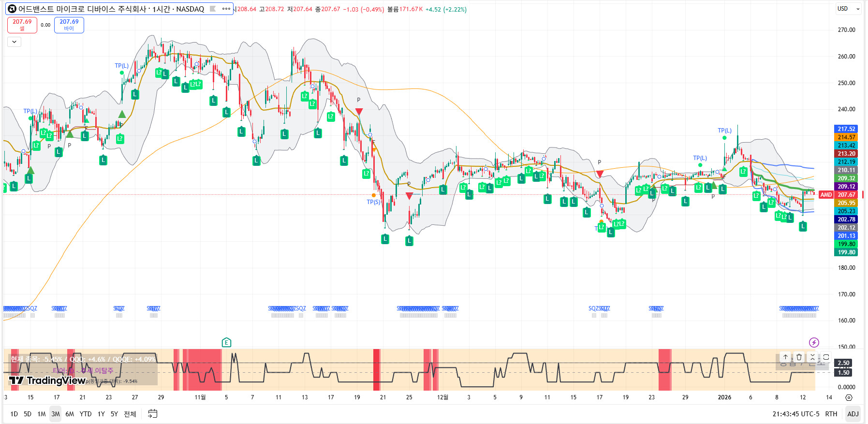Click the purple lightning bolt marker
This screenshot has width=868, height=424.
coord(814,343)
